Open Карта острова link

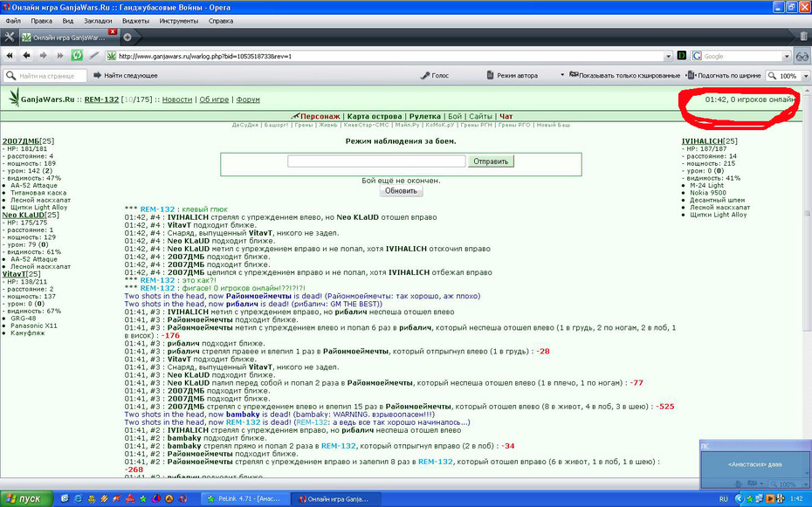(x=375, y=116)
